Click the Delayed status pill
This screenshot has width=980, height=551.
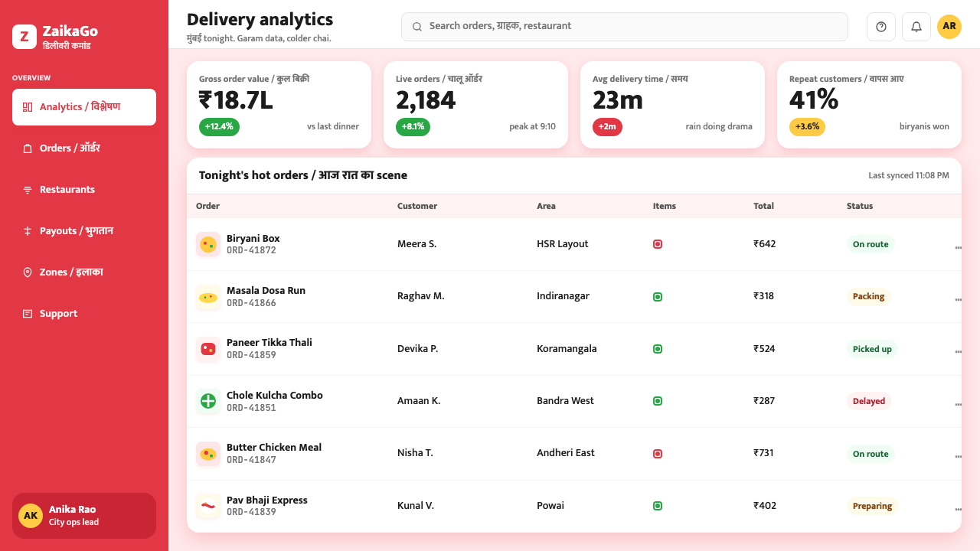click(x=869, y=401)
